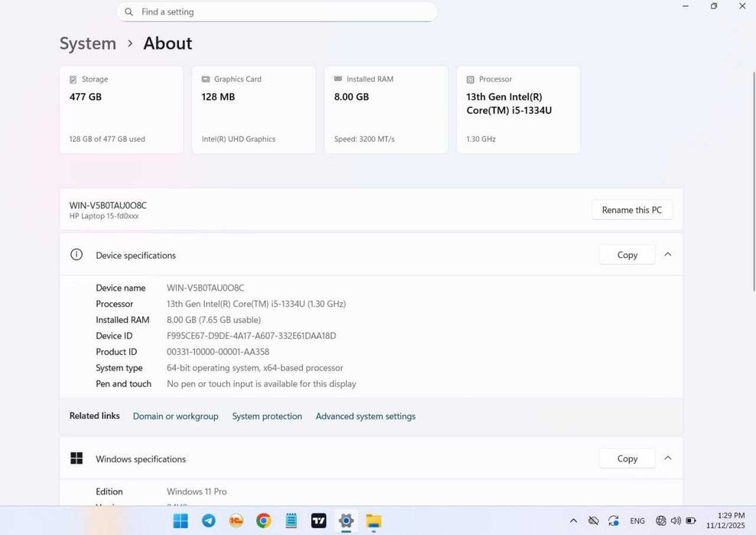
Task: Open the volume speaker tray icon
Action: (676, 520)
